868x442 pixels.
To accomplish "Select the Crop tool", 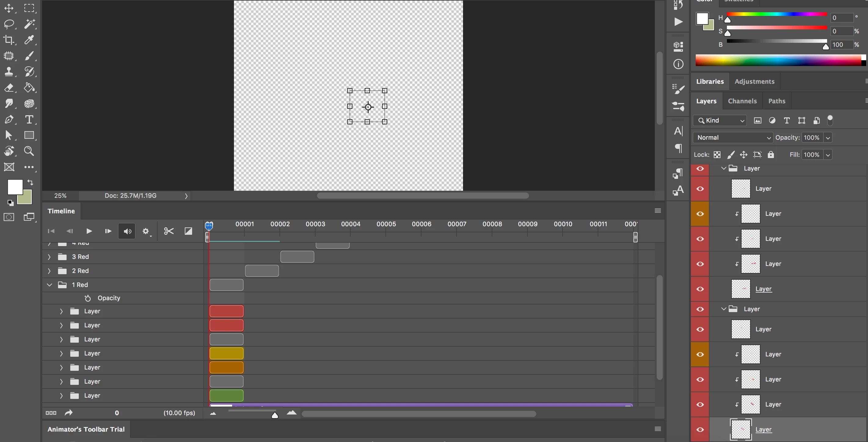I will 9,40.
